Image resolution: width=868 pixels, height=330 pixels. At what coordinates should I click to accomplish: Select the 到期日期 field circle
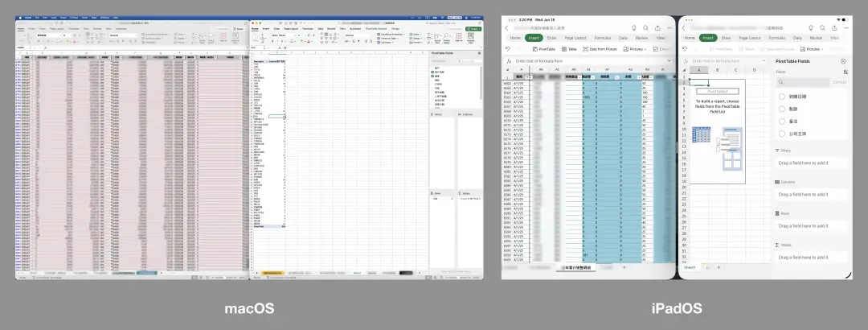[782, 97]
